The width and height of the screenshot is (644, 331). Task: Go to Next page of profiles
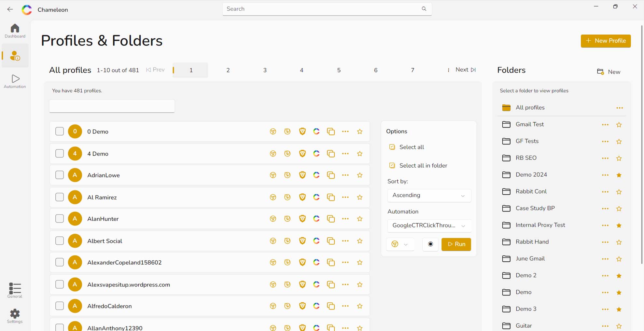(x=466, y=70)
